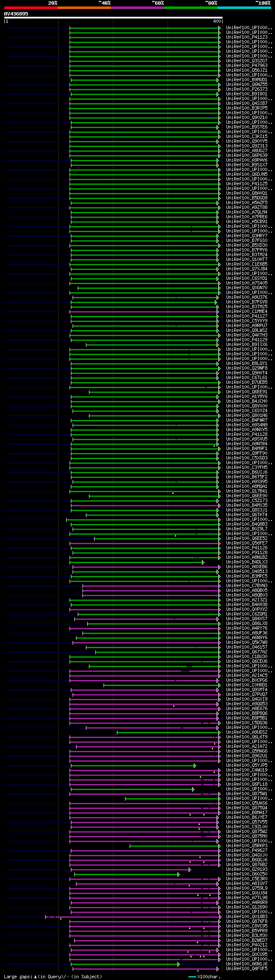Viewport: 275px width, 980px height.
Task: Open hit UniRef100_Q6NZ55
Action: pos(247,84)
